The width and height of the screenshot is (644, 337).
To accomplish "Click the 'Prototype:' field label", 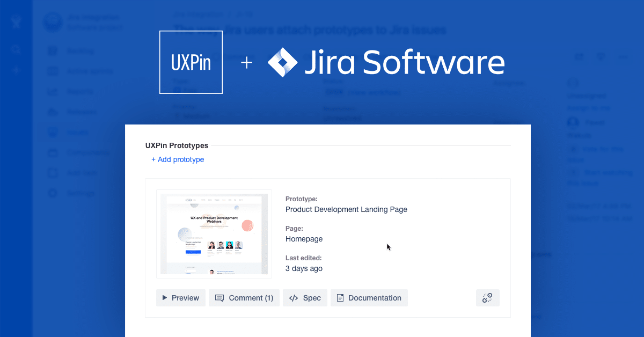I will (302, 199).
